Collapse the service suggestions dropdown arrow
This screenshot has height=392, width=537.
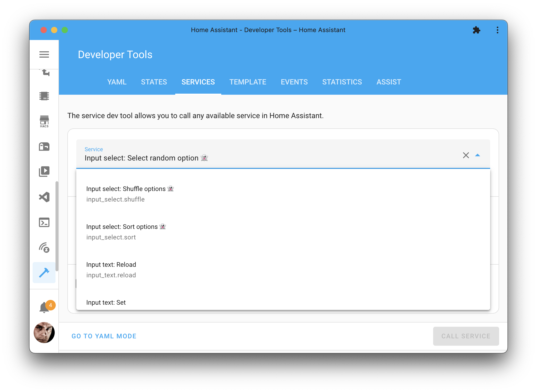click(x=478, y=155)
